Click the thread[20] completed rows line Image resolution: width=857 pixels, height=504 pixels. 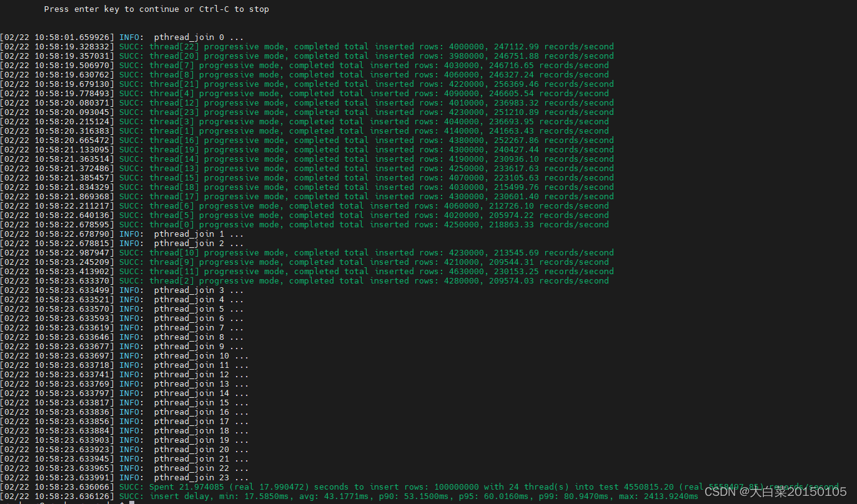[307, 56]
